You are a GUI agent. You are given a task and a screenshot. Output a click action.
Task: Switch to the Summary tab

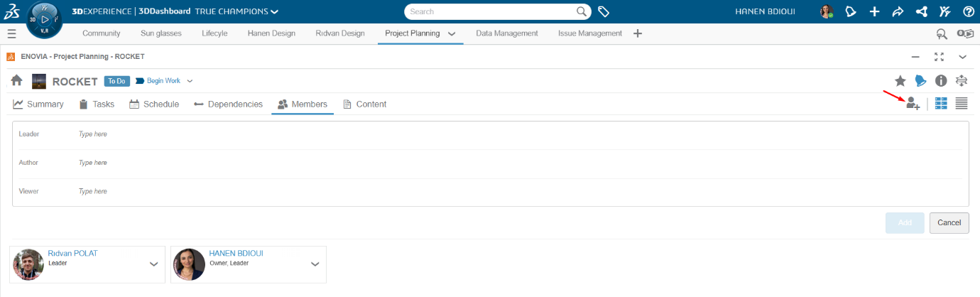click(38, 104)
